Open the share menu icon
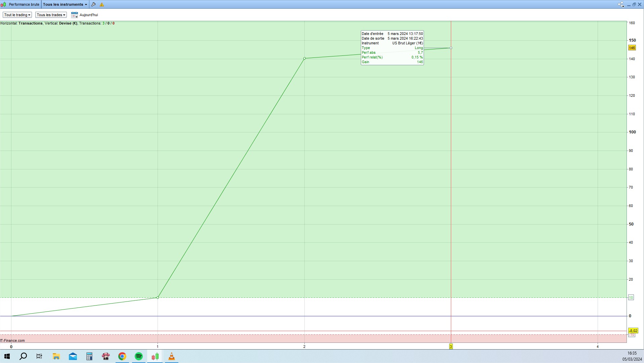Screen dimensions: 644x363 pyautogui.click(x=620, y=4)
